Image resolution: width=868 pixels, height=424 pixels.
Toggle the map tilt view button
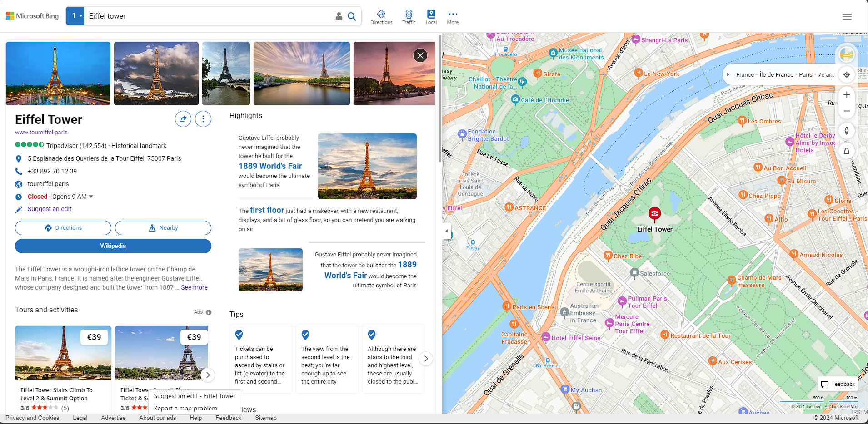coord(847,151)
